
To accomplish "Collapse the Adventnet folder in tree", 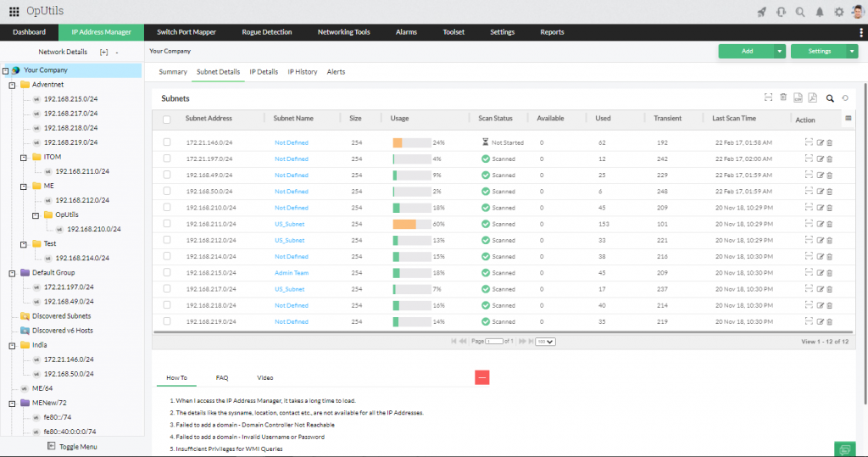I will [x=12, y=85].
